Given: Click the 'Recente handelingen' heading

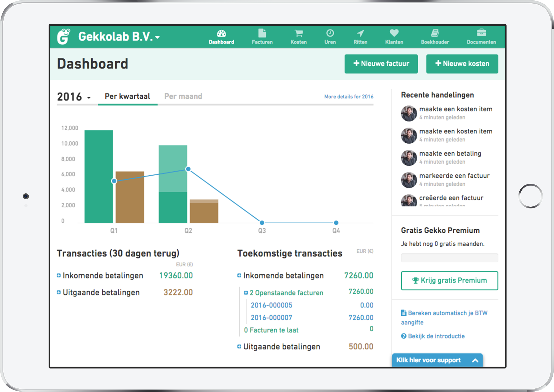Looking at the screenshot, I should click(x=437, y=95).
